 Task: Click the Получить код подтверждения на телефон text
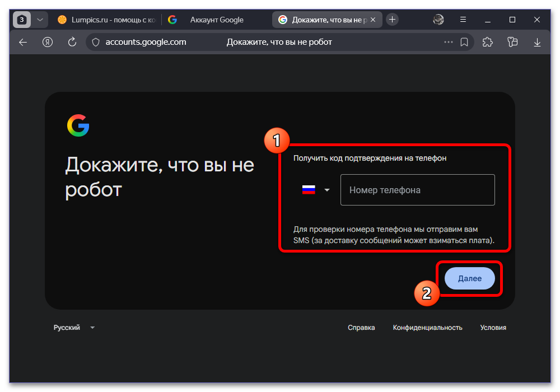click(x=370, y=158)
